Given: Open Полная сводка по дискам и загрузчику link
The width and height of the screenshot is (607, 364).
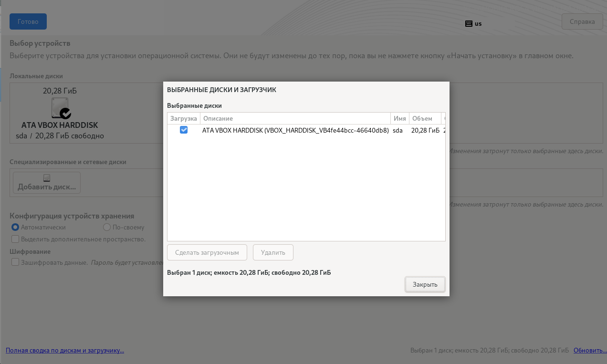Looking at the screenshot, I should point(65,350).
